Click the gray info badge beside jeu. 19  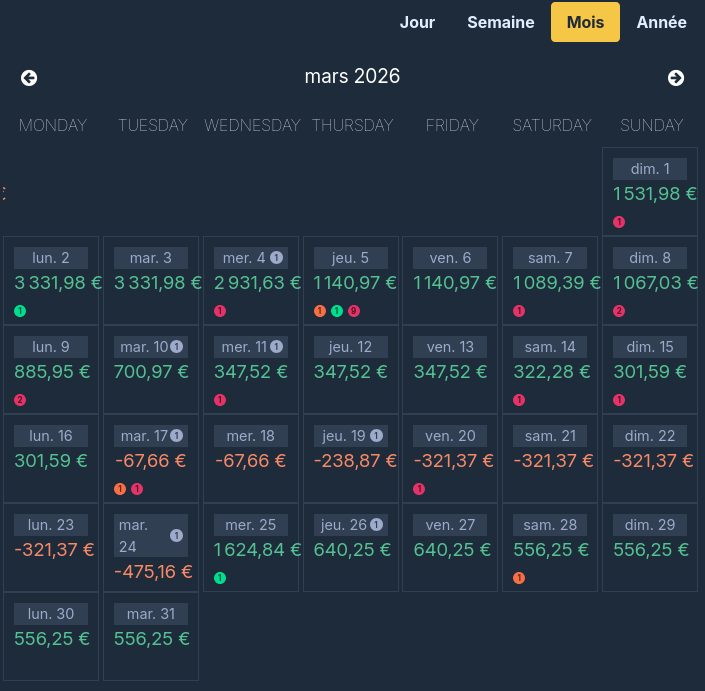point(376,436)
